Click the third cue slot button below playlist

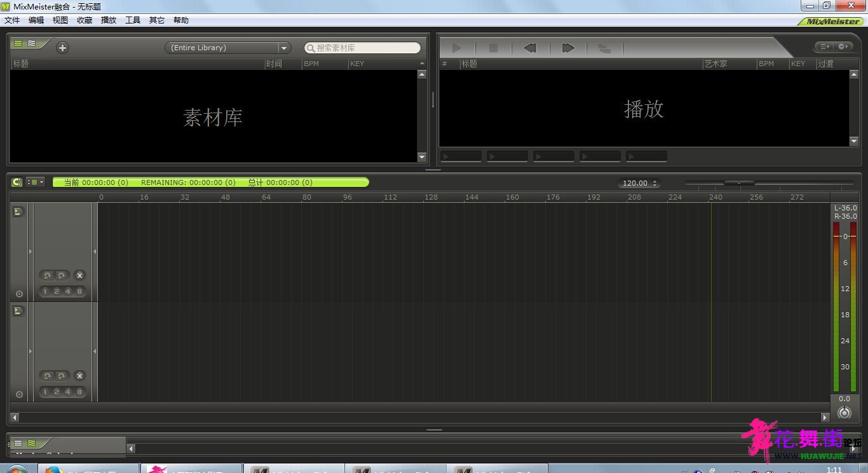click(x=553, y=156)
